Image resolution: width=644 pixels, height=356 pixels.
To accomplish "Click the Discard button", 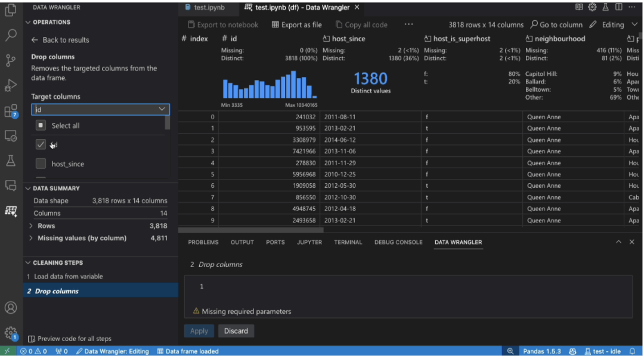I will click(x=236, y=331).
